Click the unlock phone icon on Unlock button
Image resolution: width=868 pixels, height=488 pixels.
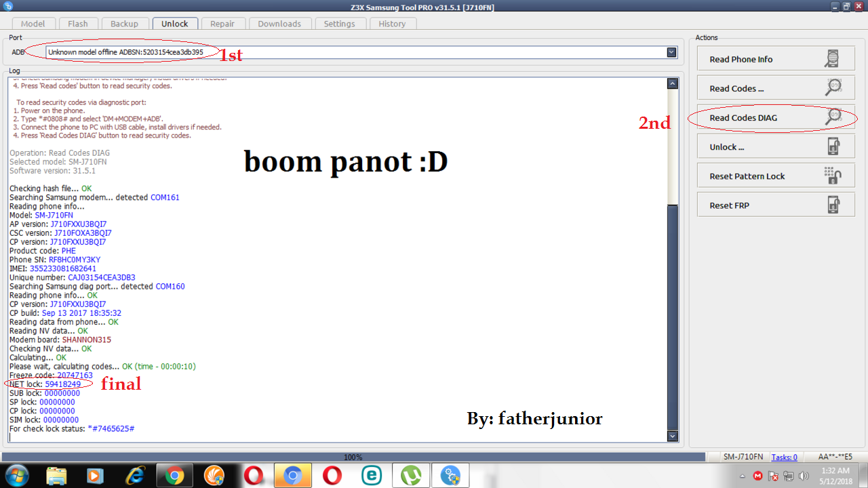coord(833,146)
